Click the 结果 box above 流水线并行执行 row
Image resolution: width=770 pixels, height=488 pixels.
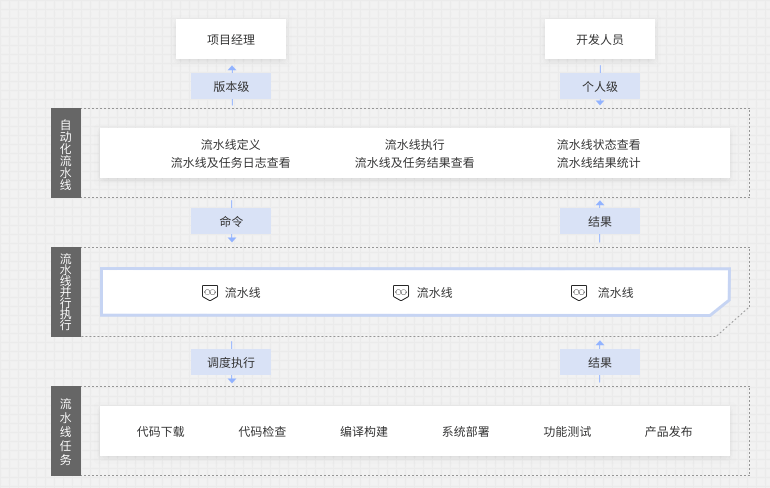600,221
